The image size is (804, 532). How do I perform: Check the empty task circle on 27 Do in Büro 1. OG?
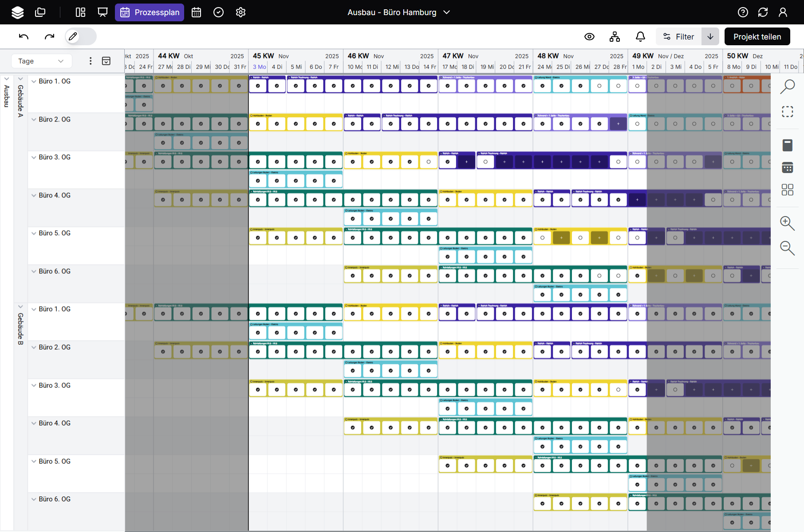[599, 86]
